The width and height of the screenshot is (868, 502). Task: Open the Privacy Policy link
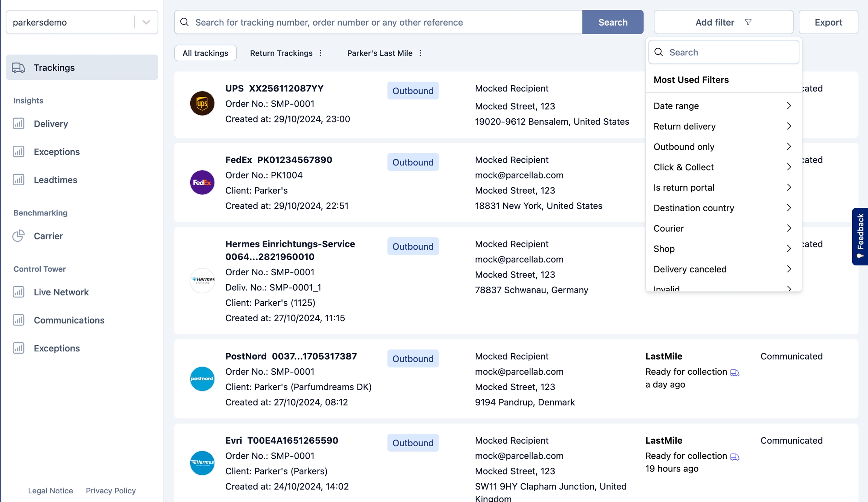tap(111, 490)
